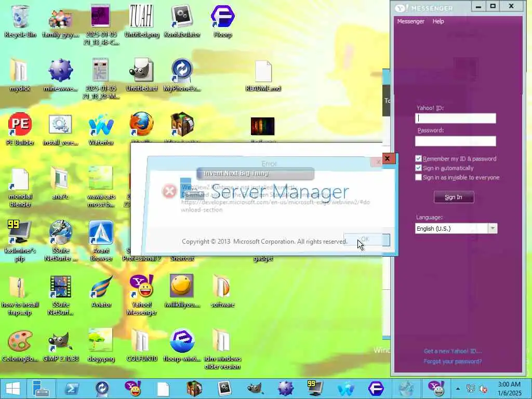
Task: Click the Forgot your password? link
Action: pyautogui.click(x=453, y=362)
